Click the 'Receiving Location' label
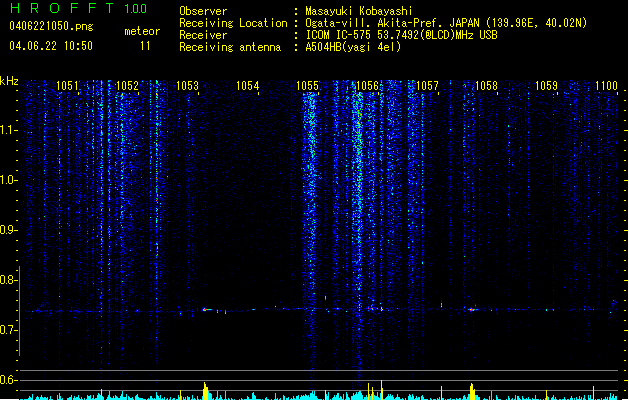Screen dimensions: 629x400 tap(233, 23)
